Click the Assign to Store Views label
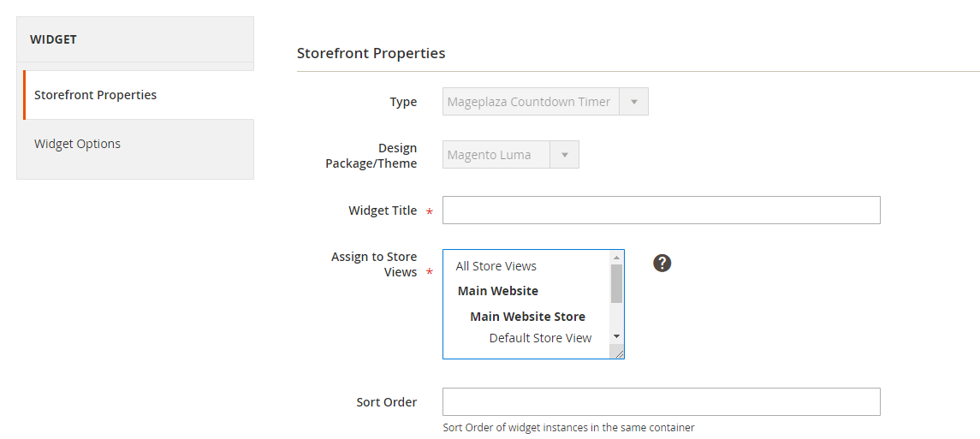Screen dimensions: 980x439 [374, 264]
